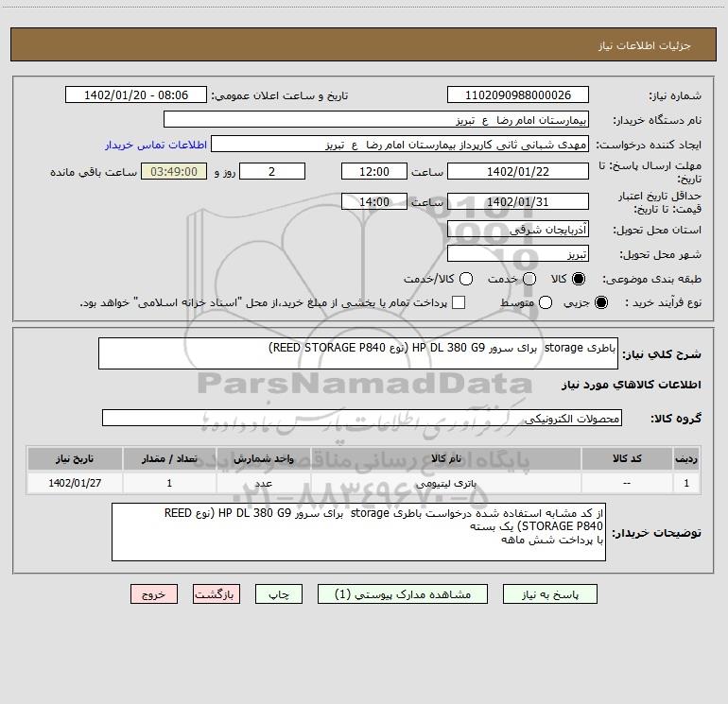
Task: Click the remaining time 03:49:00 field
Action: tap(174, 171)
